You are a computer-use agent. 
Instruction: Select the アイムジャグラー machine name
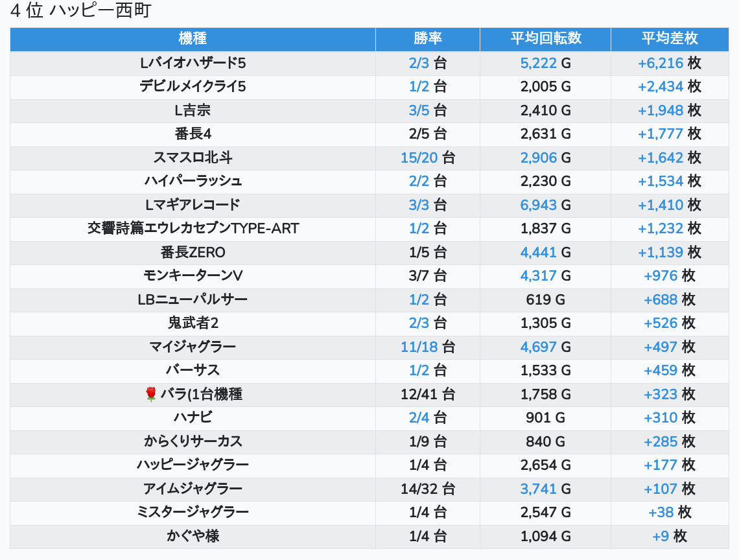[193, 489]
